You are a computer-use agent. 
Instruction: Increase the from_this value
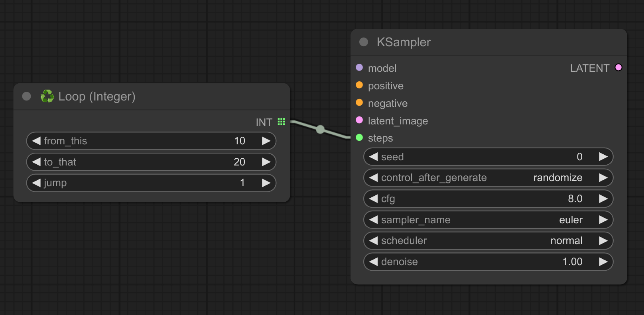[x=266, y=141]
